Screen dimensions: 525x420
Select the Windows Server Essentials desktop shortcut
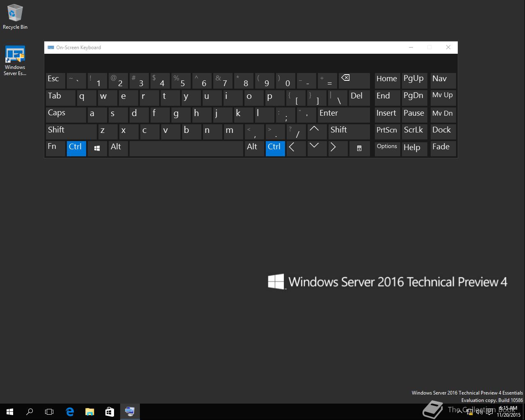(x=15, y=61)
